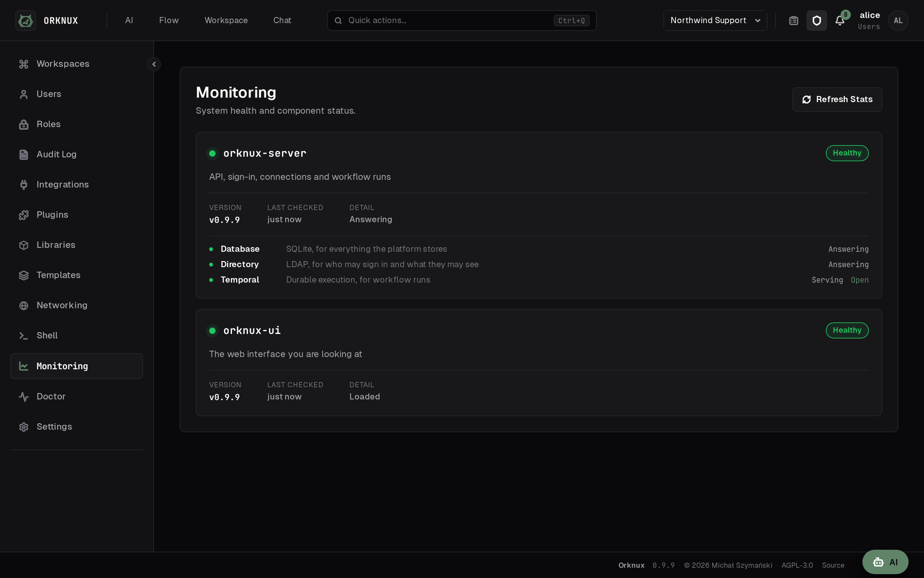Image resolution: width=924 pixels, height=578 pixels.
Task: Click the AGPL-3.0 license text in footer
Action: click(x=797, y=565)
